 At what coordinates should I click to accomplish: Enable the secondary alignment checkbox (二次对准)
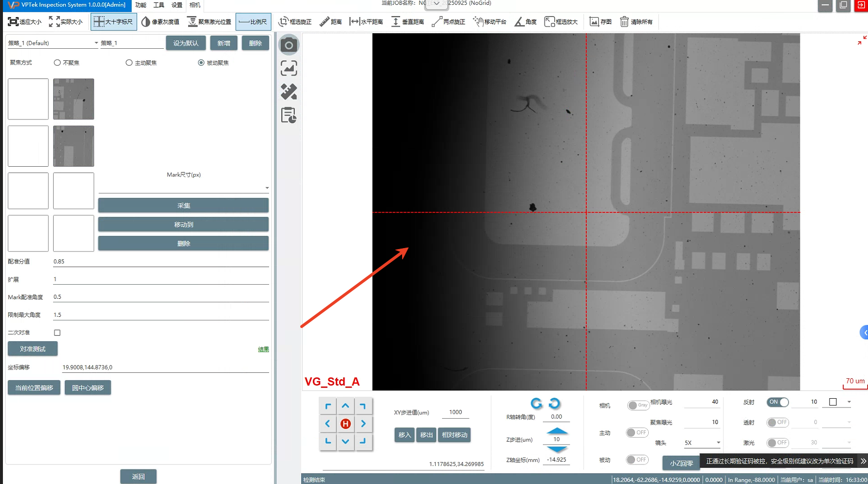point(58,333)
